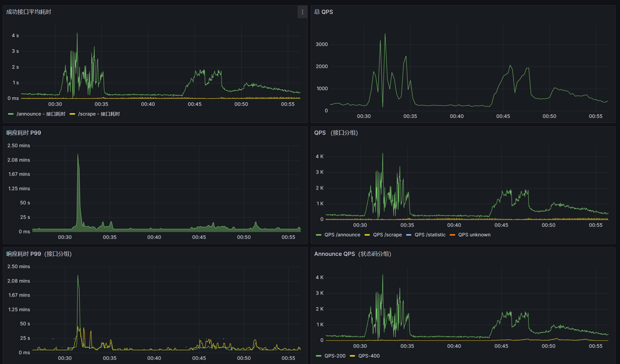Select the QPS-400 legend label
620x364 pixels.
click(x=369, y=356)
